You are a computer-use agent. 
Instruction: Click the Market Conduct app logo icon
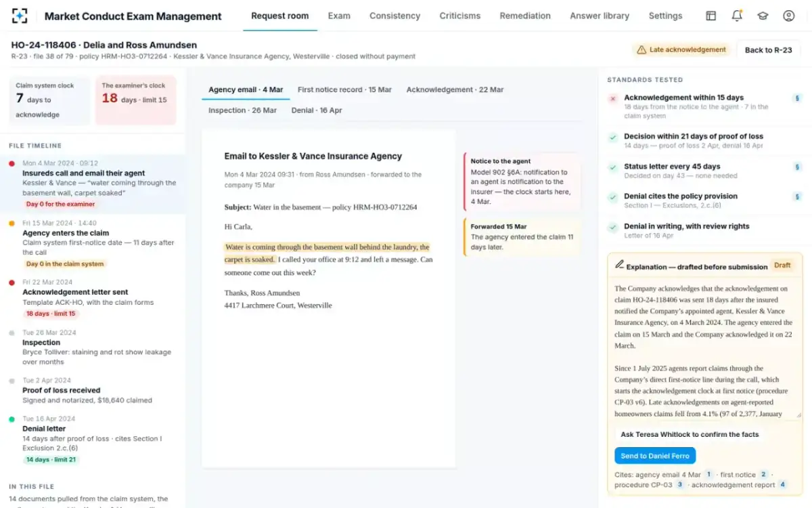pos(20,16)
